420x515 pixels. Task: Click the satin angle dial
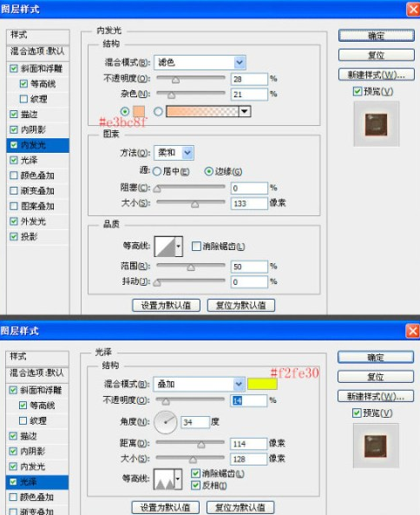[166, 422]
